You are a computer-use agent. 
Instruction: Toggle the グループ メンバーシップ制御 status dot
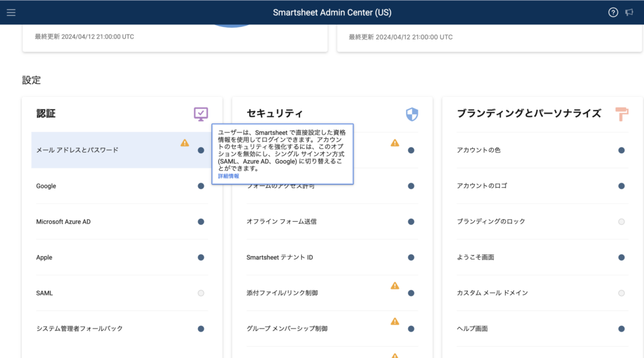[x=411, y=328]
